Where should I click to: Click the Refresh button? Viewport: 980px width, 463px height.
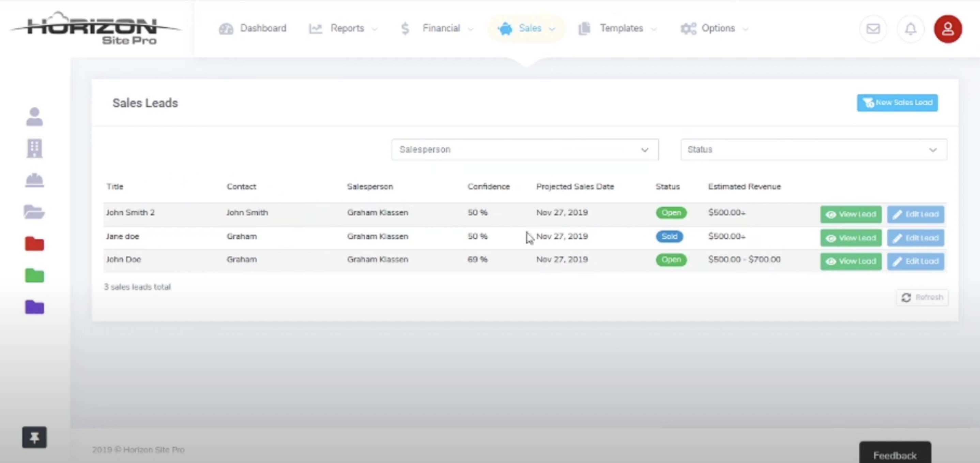(922, 297)
